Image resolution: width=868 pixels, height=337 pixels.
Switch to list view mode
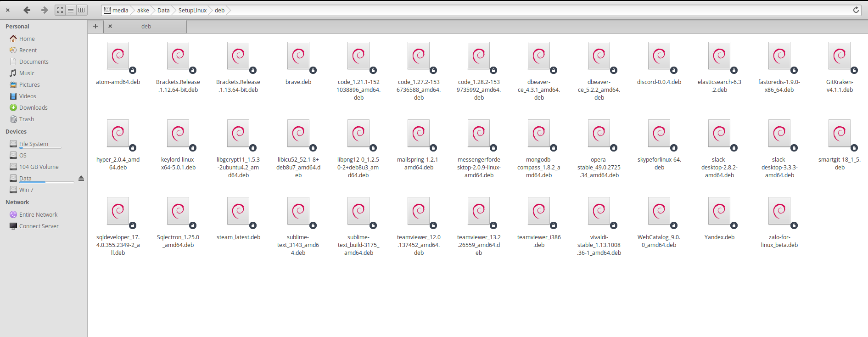tap(71, 10)
